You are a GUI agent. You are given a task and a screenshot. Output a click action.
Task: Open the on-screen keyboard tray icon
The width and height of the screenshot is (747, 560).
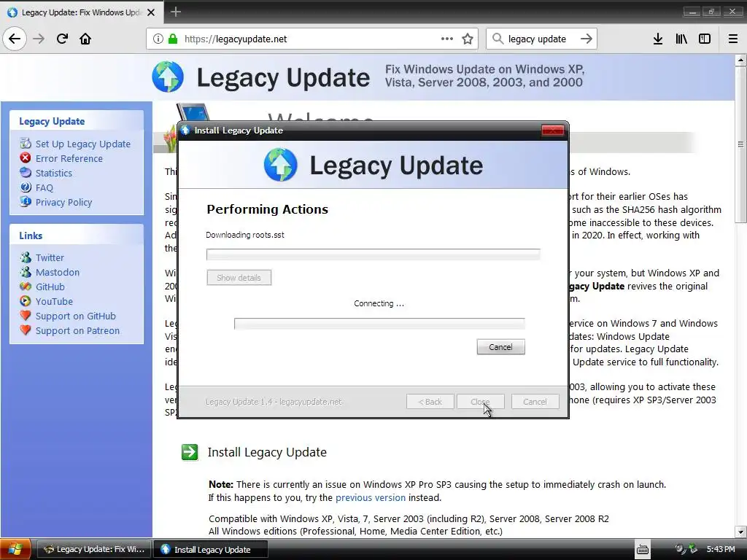(x=642, y=549)
